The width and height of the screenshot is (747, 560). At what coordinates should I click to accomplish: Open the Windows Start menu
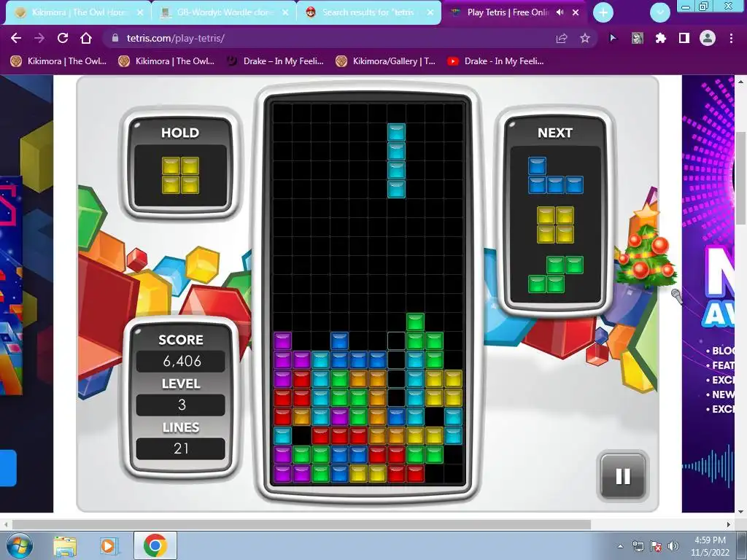pos(19,545)
